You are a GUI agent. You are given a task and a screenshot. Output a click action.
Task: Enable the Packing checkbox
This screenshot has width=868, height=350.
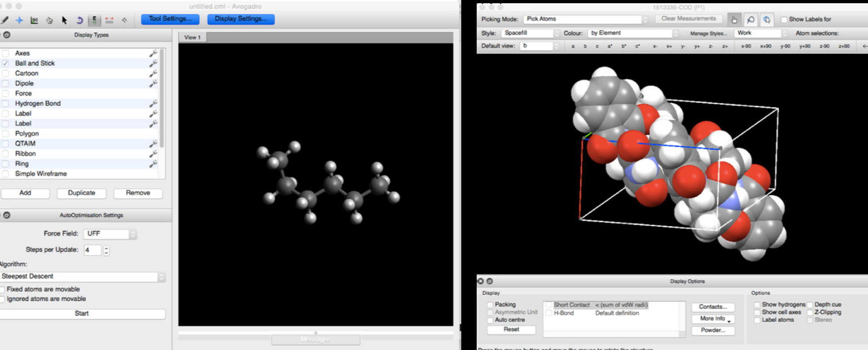(x=490, y=305)
